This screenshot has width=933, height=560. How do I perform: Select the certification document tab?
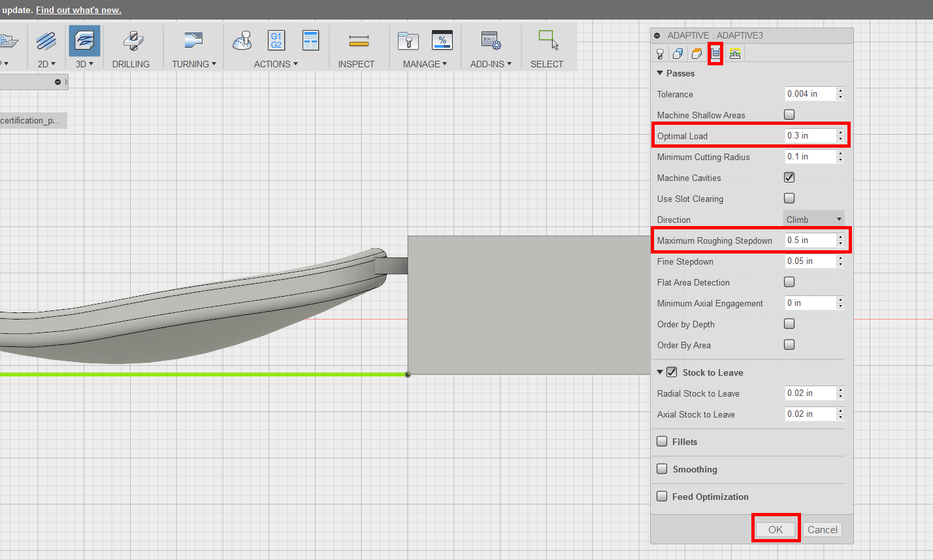coord(32,120)
